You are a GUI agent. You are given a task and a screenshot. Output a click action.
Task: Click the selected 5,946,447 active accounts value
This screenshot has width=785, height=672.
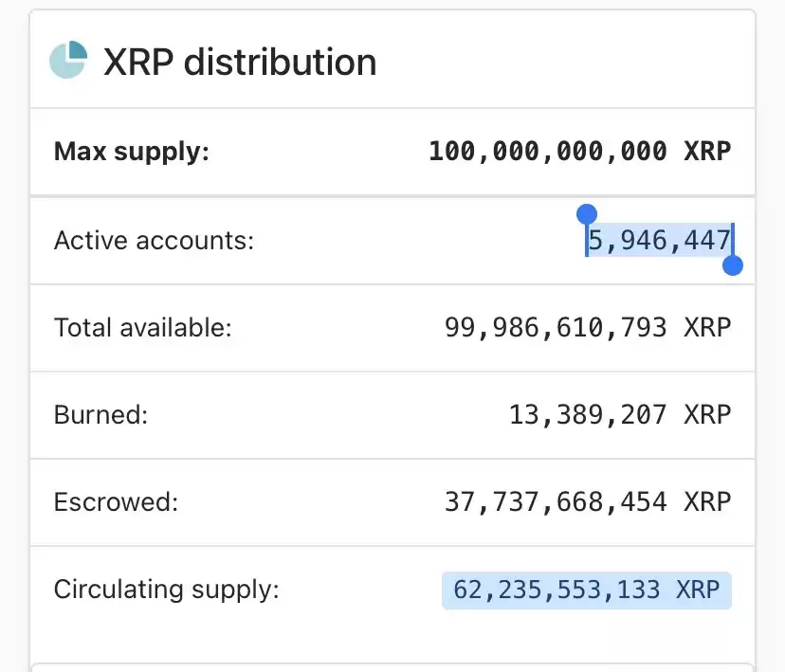659,240
